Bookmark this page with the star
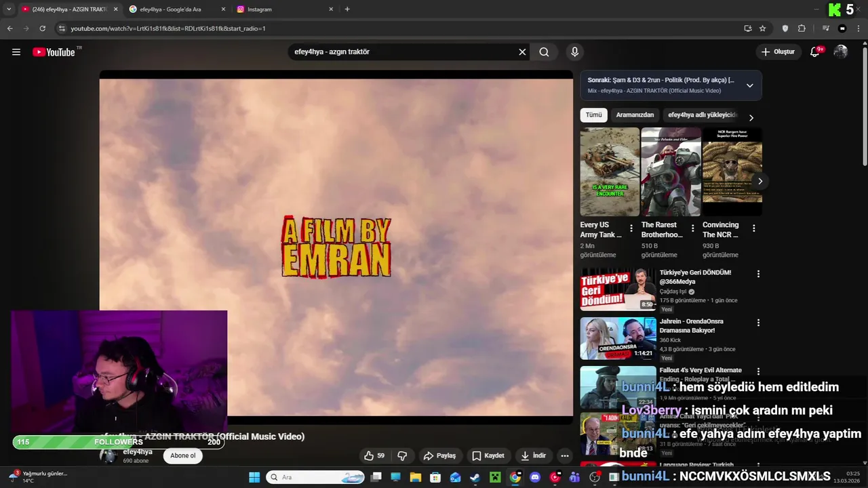The width and height of the screenshot is (868, 488). tap(763, 28)
